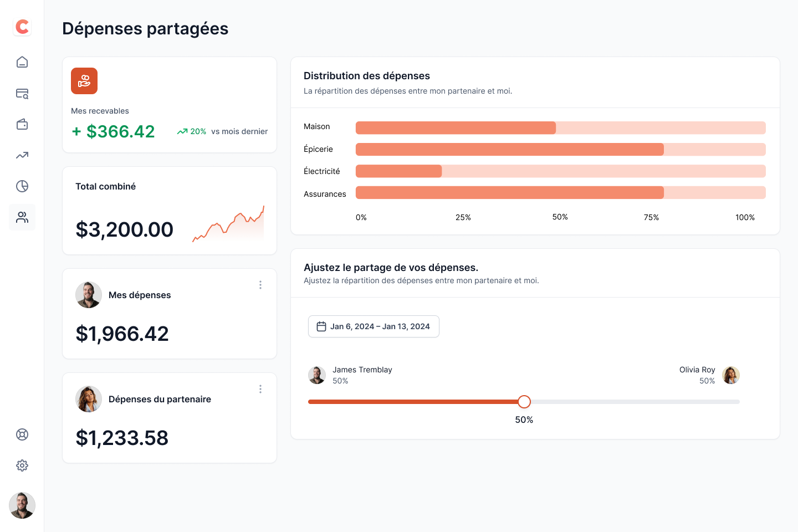Click the Dépenses du partenaire card avatar
The width and height of the screenshot is (798, 532).
[x=89, y=399]
